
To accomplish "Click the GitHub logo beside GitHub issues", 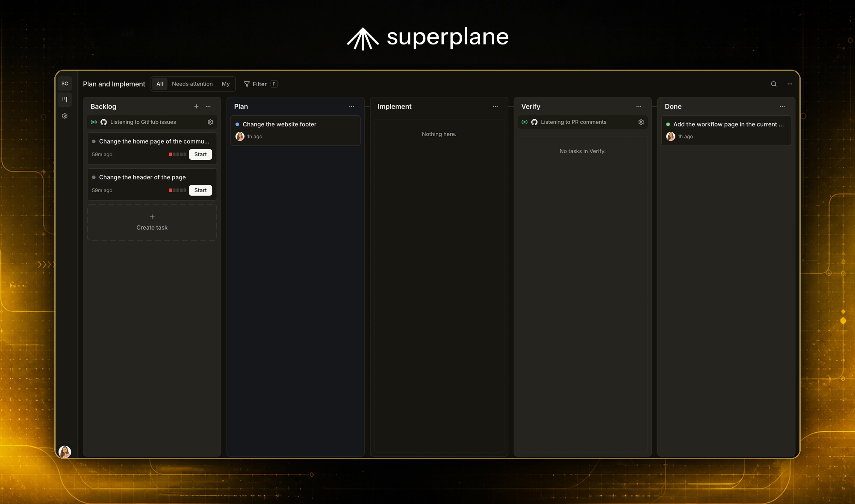I will [103, 122].
